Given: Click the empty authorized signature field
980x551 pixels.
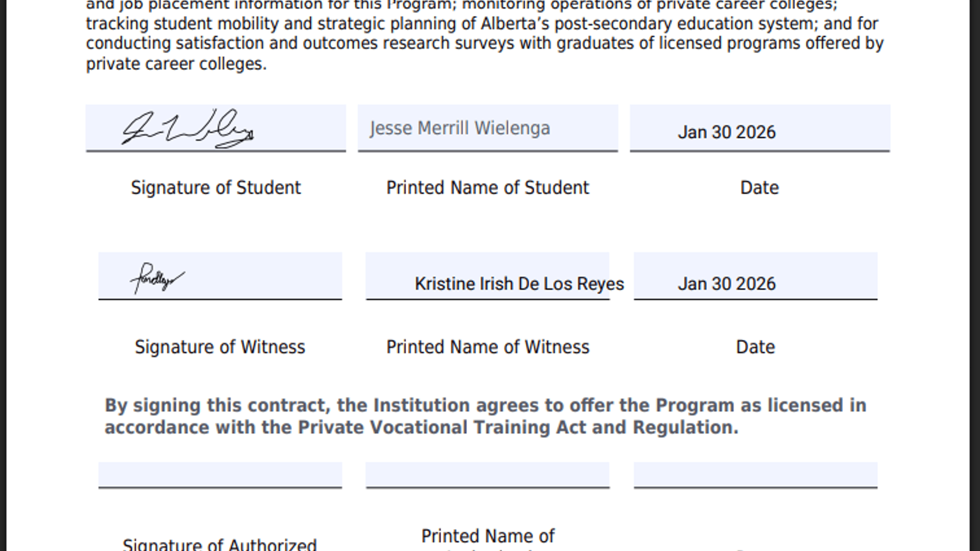Looking at the screenshot, I should [220, 474].
